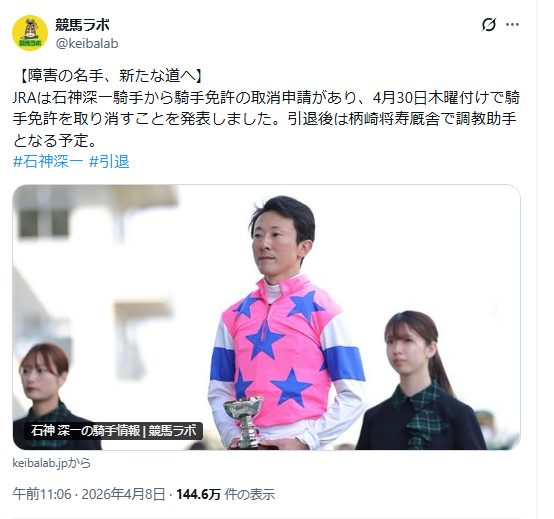Open the keibalab.jpから source link
Screen dimensions: 554x519
click(52, 462)
